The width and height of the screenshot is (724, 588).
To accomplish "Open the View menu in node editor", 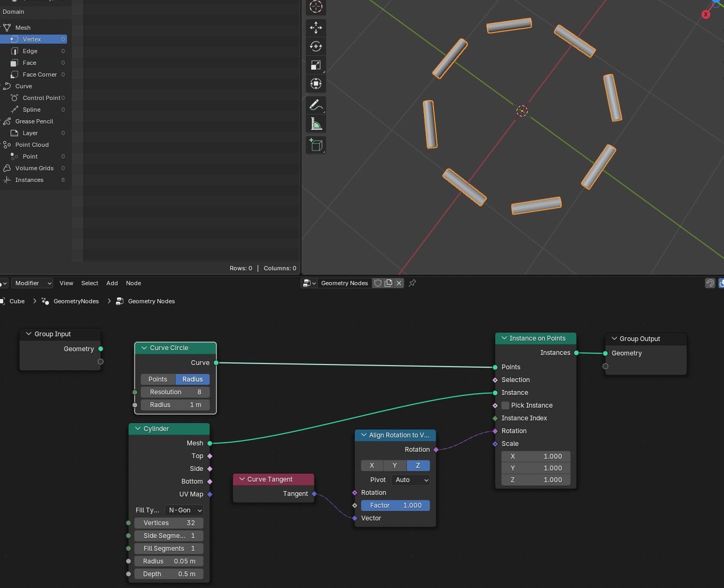I will pos(66,283).
